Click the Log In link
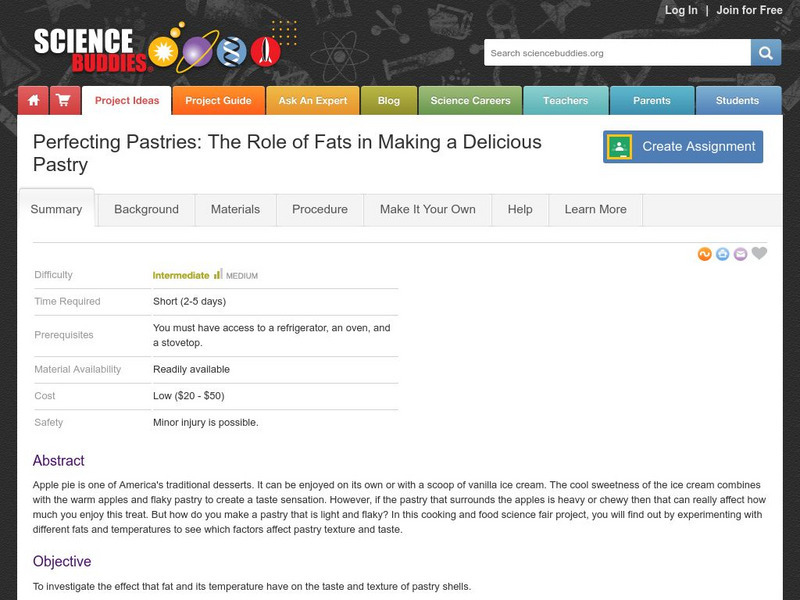Viewport: 800px width, 600px height. pos(681,10)
